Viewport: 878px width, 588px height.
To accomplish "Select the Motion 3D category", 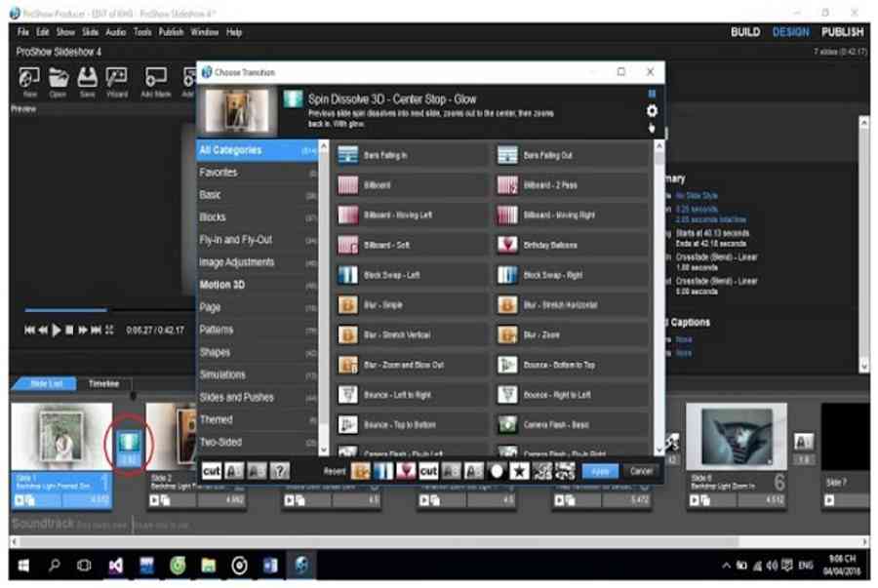I will click(x=222, y=285).
